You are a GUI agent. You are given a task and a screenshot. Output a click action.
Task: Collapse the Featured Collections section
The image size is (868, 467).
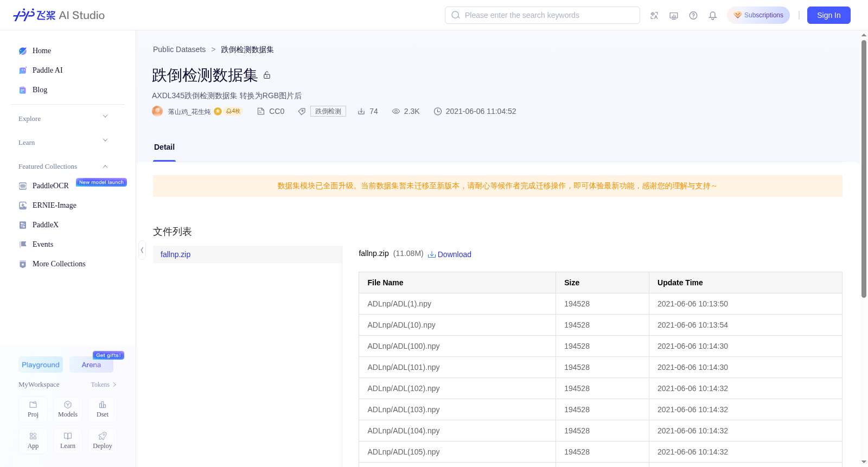point(105,167)
